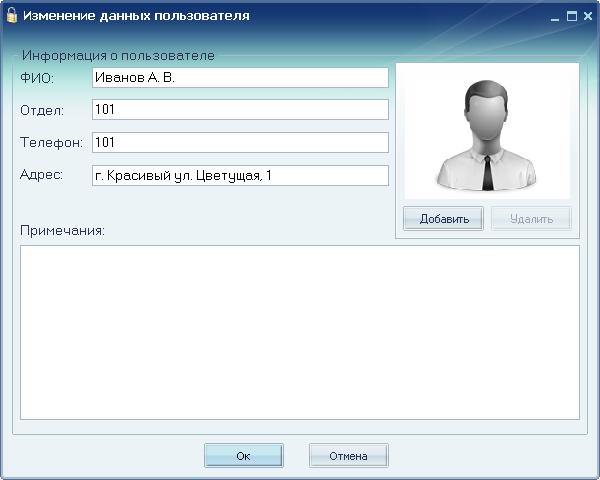Click the Примечания: label
Screen dimensions: 600x480
point(62,230)
